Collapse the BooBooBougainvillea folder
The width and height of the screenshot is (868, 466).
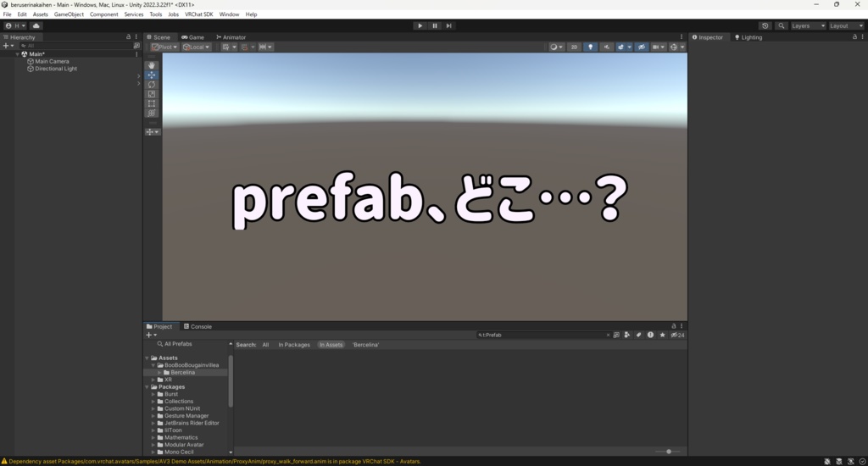pos(153,365)
